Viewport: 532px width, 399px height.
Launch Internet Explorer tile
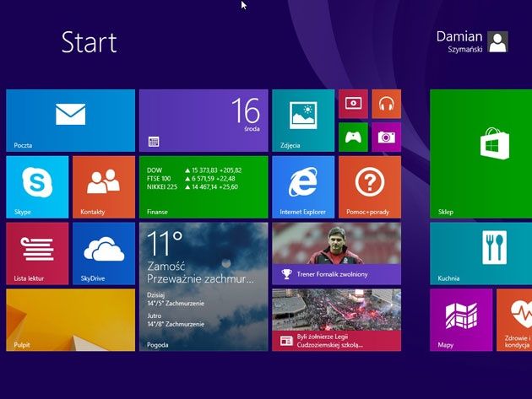(303, 186)
